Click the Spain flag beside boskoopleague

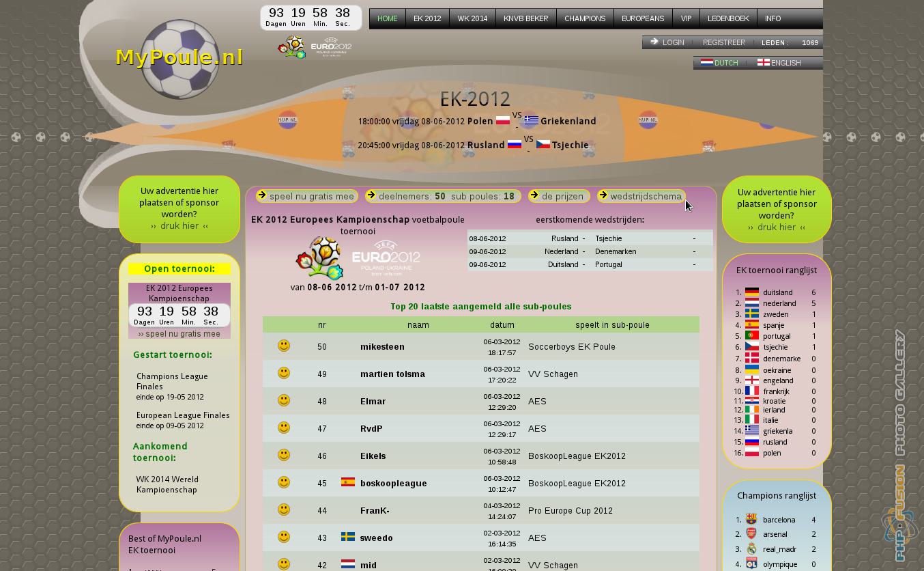(348, 482)
